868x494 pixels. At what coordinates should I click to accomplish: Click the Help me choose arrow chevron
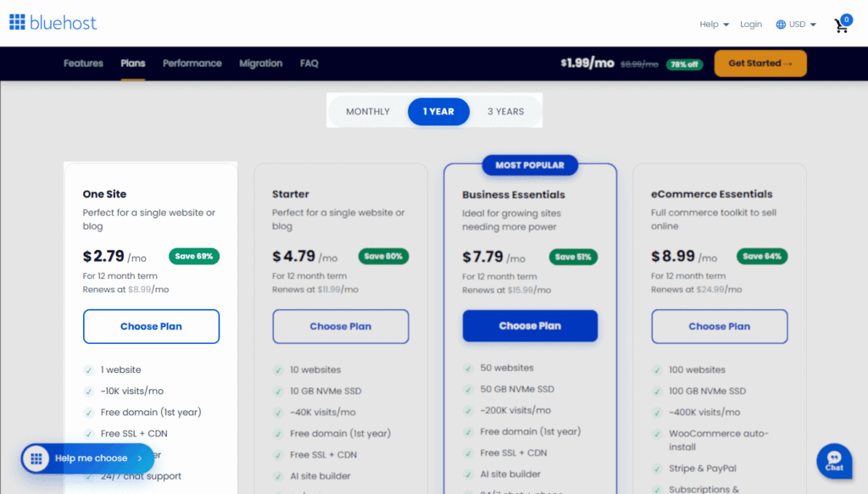click(x=140, y=458)
